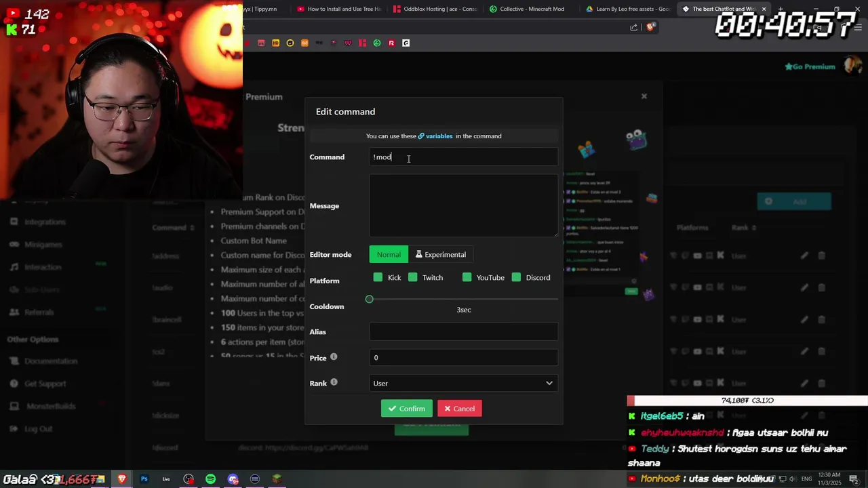The width and height of the screenshot is (868, 488).
Task: Click delete trash in fourth command row
Action: tap(821, 351)
